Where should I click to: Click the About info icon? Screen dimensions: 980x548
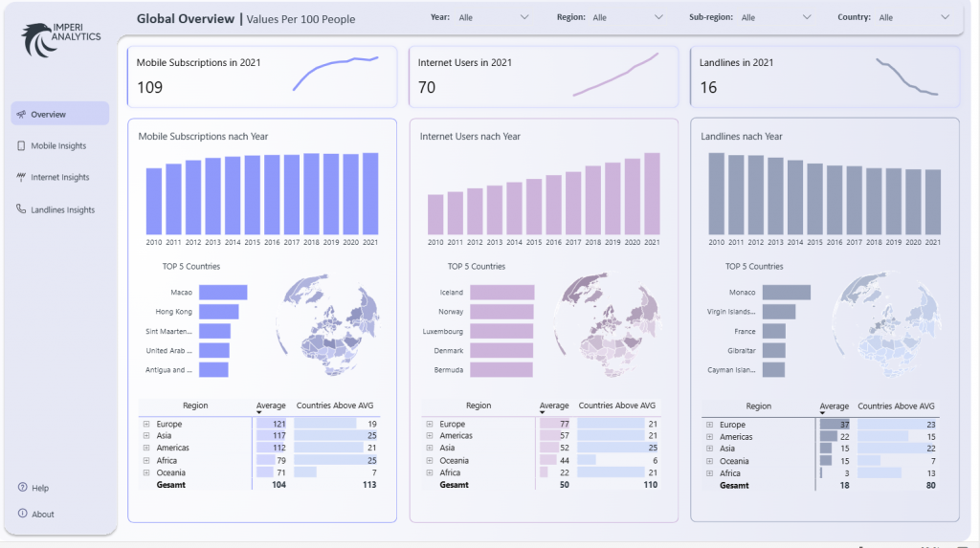pyautogui.click(x=22, y=514)
